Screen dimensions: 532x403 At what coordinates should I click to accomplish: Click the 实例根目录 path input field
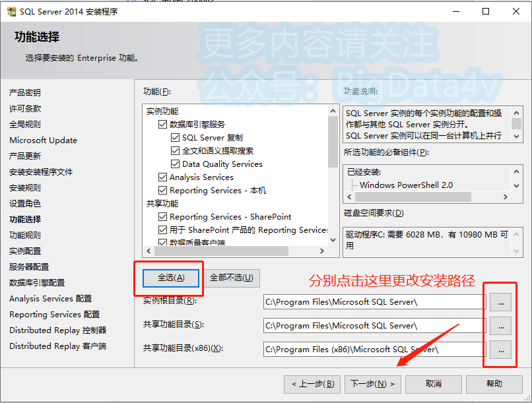pos(374,302)
